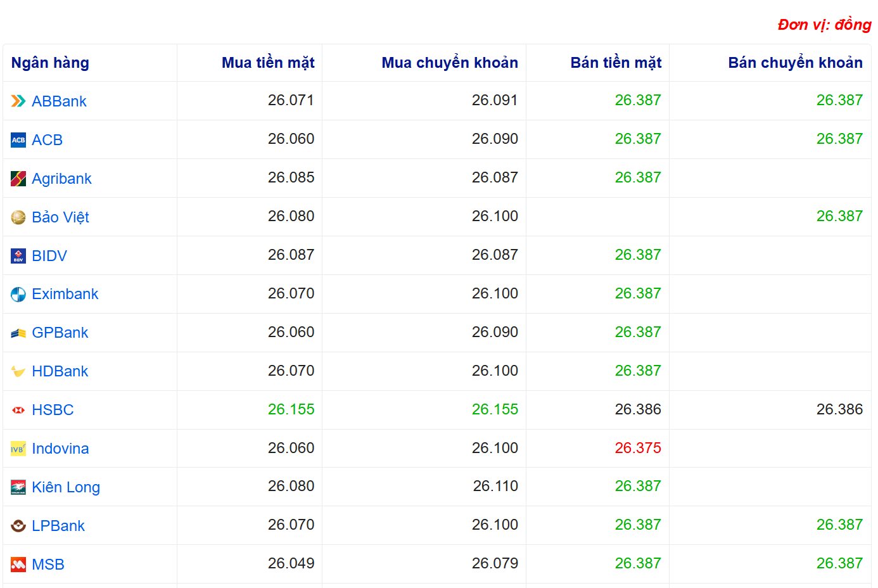Screen dimensions: 878x588
Task: Click the HSBC logo icon
Action: [x=18, y=411]
